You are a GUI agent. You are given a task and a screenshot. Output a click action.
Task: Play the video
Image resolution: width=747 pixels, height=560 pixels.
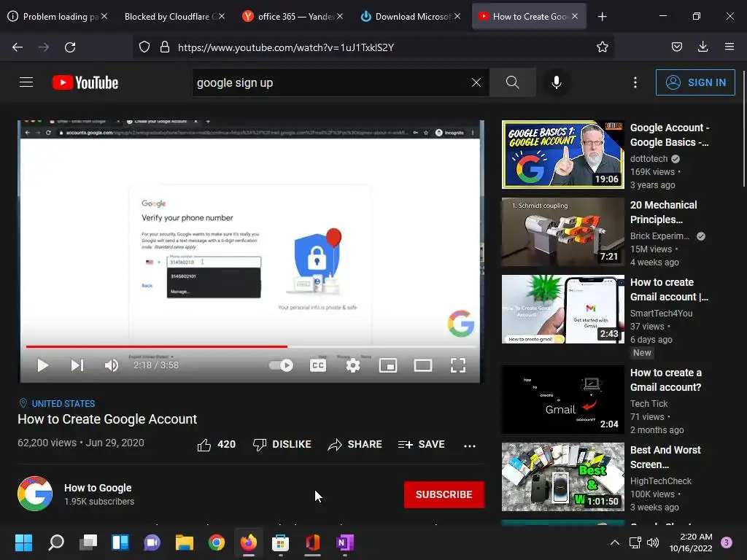tap(43, 365)
